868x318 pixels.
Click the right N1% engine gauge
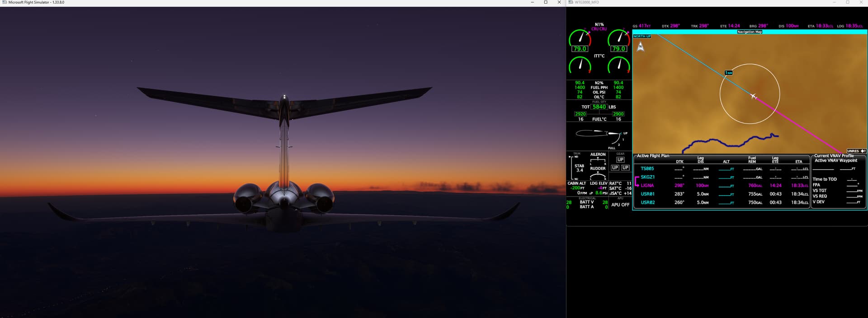pyautogui.click(x=618, y=40)
